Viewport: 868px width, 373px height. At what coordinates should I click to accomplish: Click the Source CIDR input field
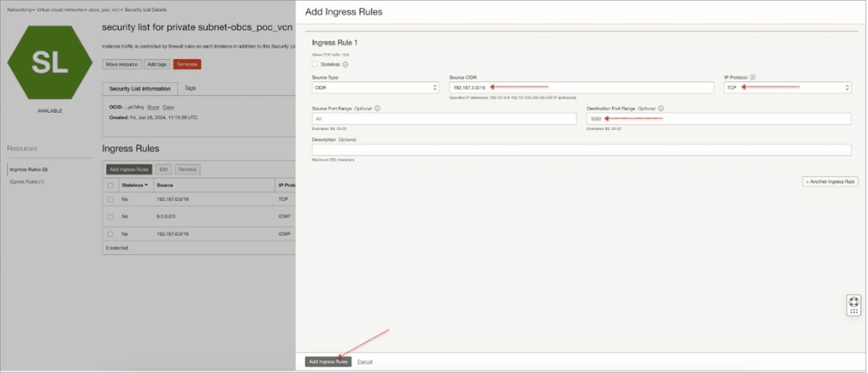click(581, 87)
